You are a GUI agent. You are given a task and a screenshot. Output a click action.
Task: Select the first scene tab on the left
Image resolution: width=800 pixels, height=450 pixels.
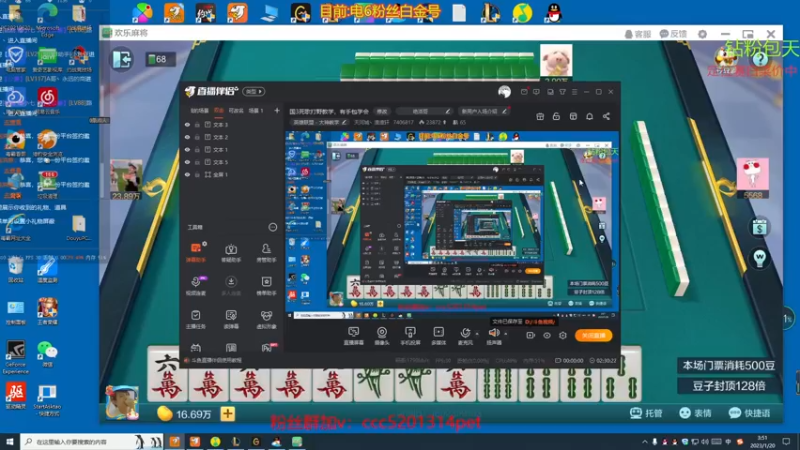[199, 111]
